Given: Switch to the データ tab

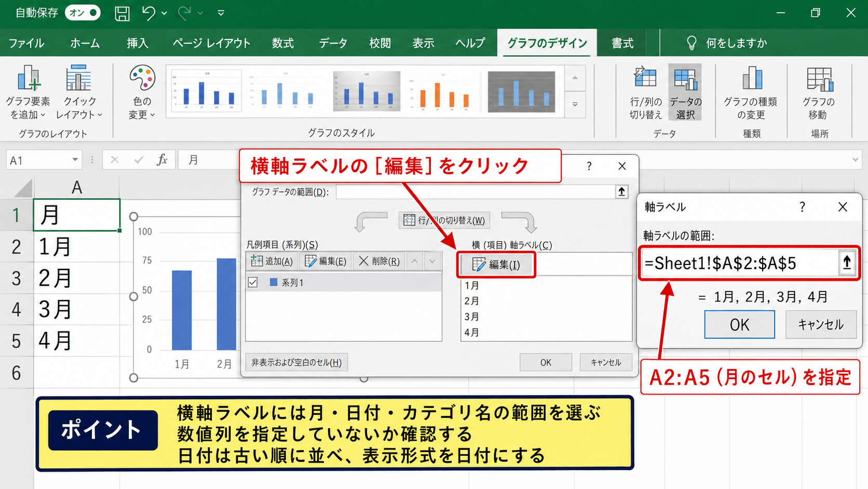Looking at the screenshot, I should [x=333, y=43].
